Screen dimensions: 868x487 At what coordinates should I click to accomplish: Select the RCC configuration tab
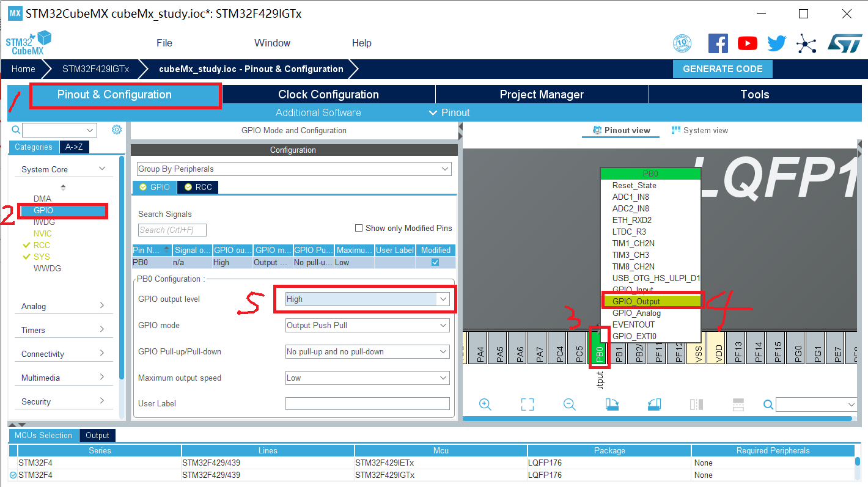coord(197,187)
